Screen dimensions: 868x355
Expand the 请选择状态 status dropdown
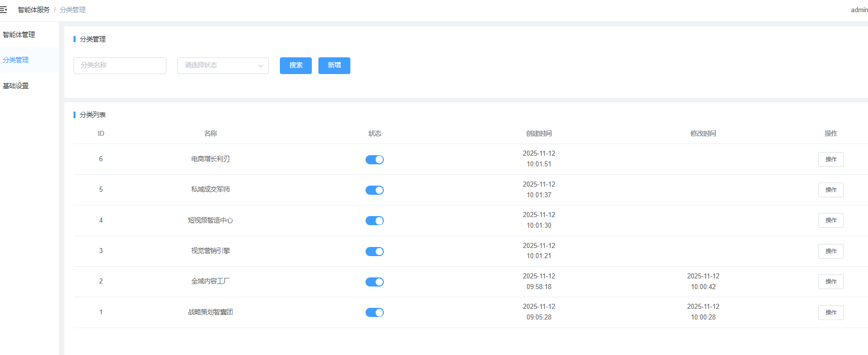coord(223,65)
